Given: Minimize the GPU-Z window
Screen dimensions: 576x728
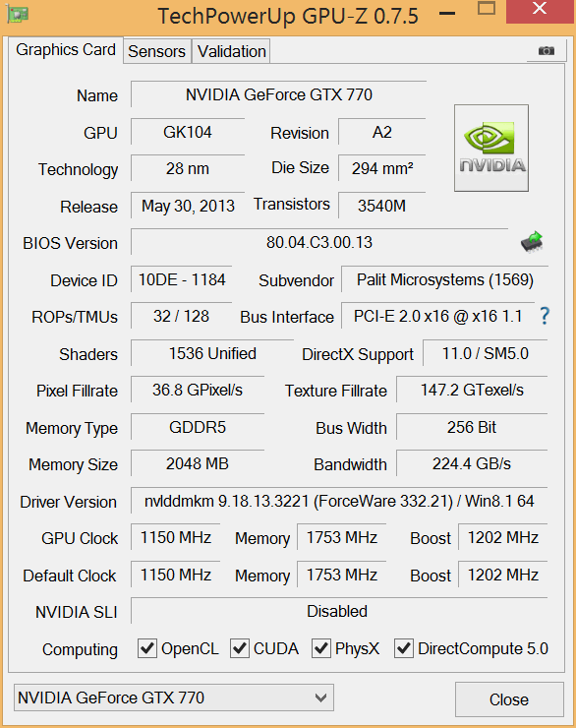Looking at the screenshot, I should 447,14.
